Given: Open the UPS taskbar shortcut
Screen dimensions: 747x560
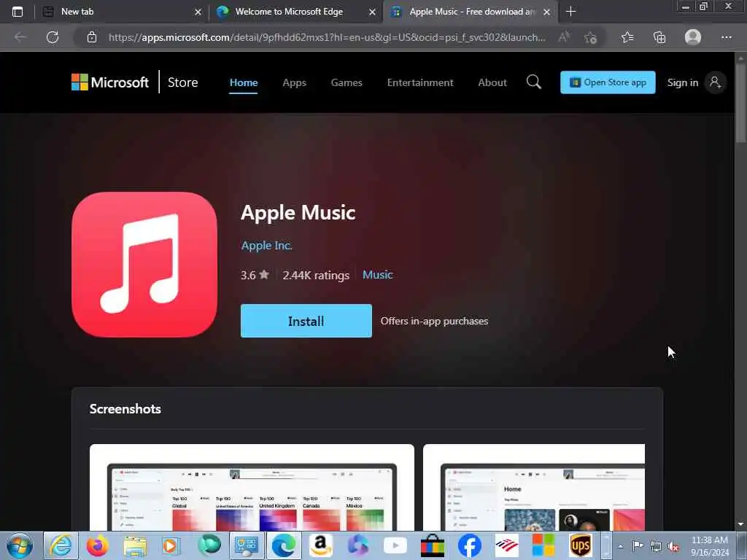Looking at the screenshot, I should click(580, 545).
